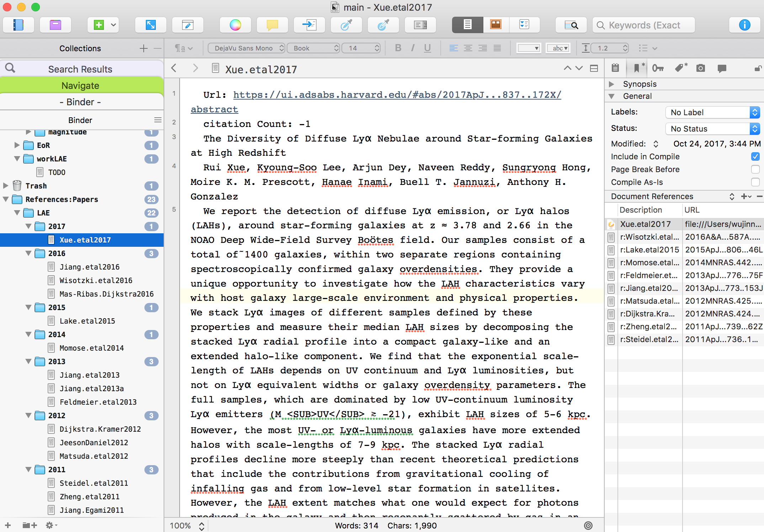Screen dimensions: 764x532
Task: Select the Search Results collection tab
Action: [80, 69]
